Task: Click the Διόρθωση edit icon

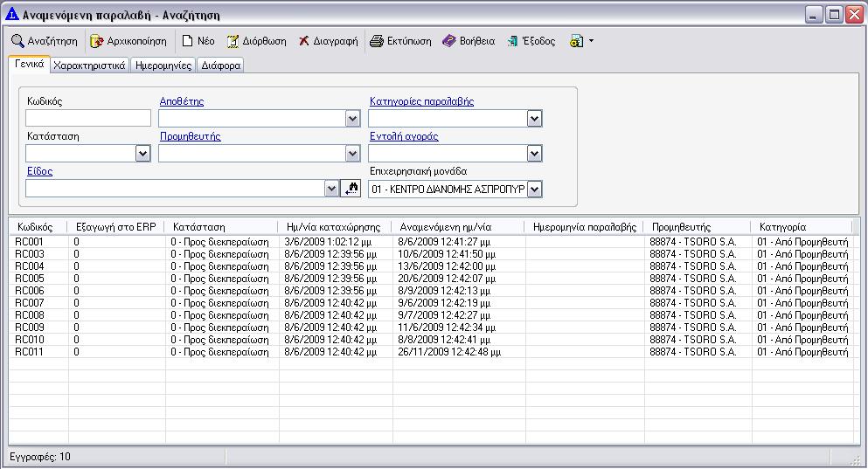Action: tap(233, 41)
